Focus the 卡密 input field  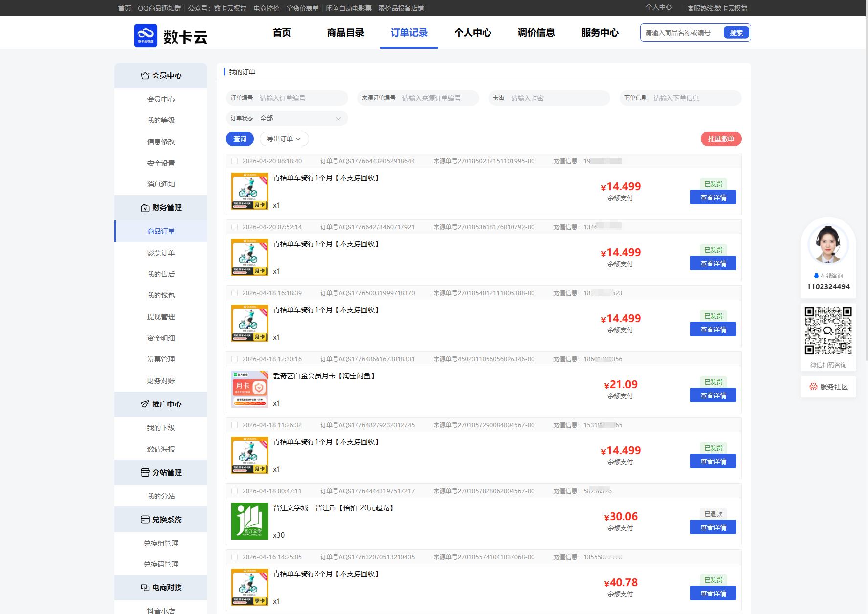pyautogui.click(x=549, y=98)
